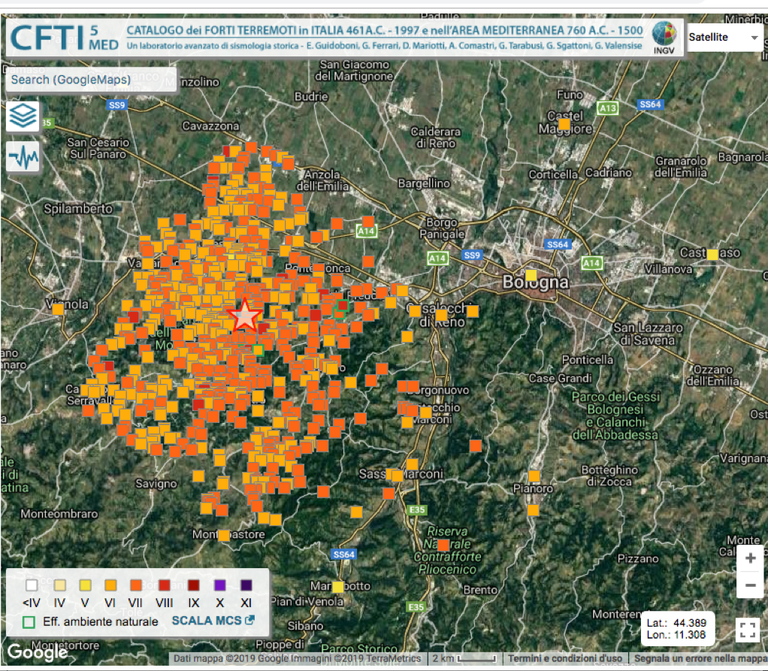This screenshot has width=768, height=671.
Task: Click the pale yellow IV intensity swatch
Action: point(60,585)
